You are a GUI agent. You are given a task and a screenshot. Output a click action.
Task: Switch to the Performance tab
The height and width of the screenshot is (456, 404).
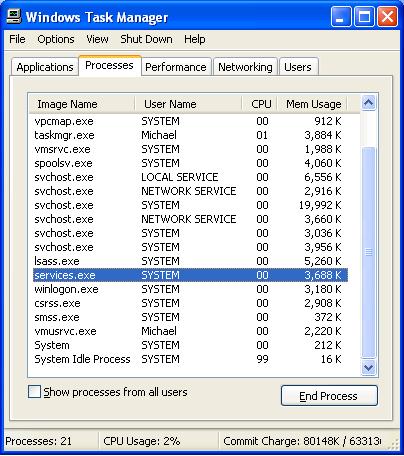(176, 67)
